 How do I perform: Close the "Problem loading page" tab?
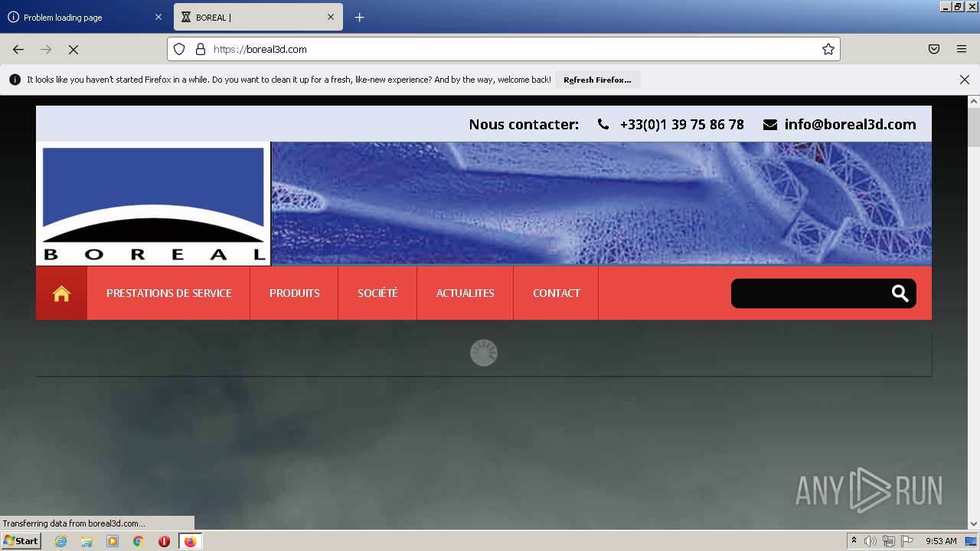tap(158, 17)
